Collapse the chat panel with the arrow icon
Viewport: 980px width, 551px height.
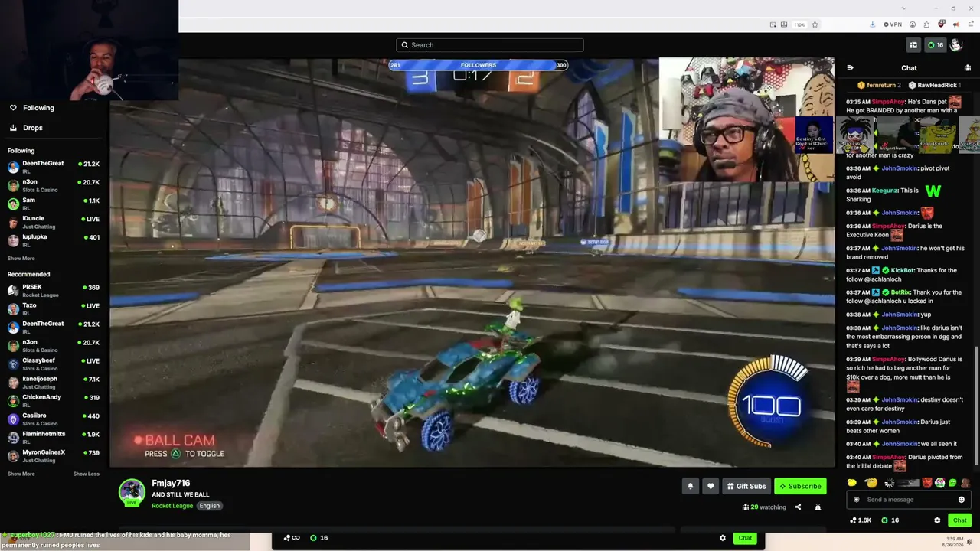(x=850, y=68)
